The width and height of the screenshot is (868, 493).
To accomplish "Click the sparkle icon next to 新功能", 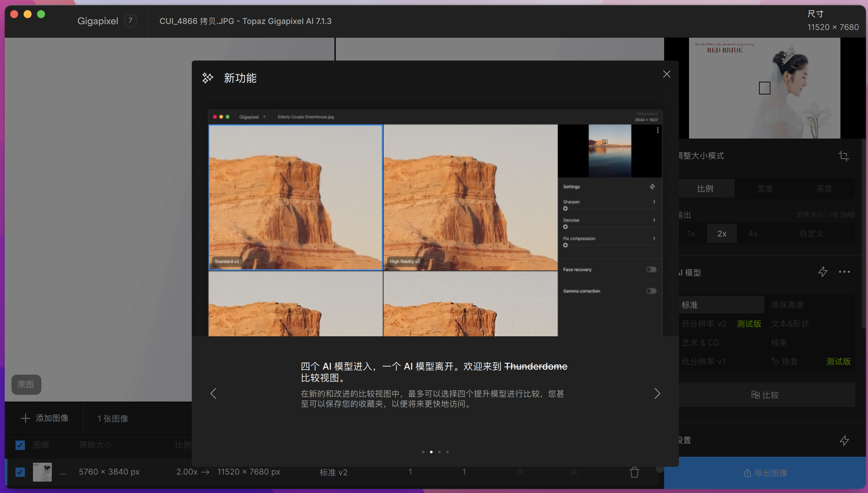I will tap(208, 78).
